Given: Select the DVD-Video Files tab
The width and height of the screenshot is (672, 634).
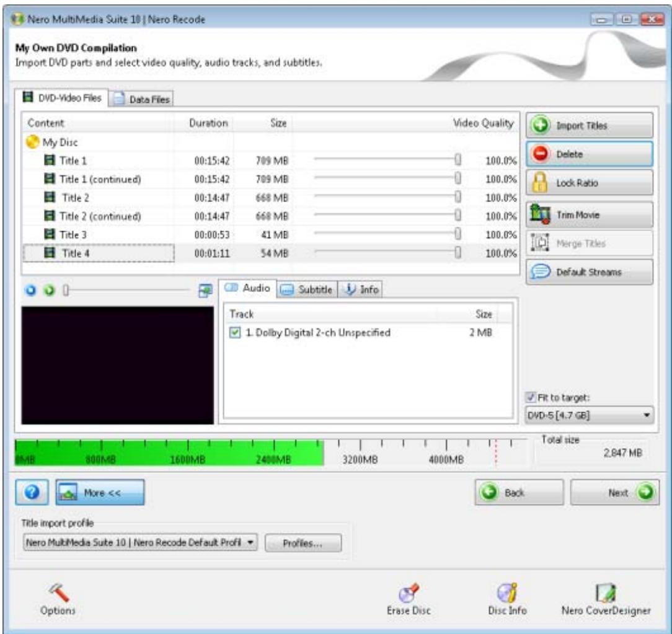Looking at the screenshot, I should click(x=62, y=98).
